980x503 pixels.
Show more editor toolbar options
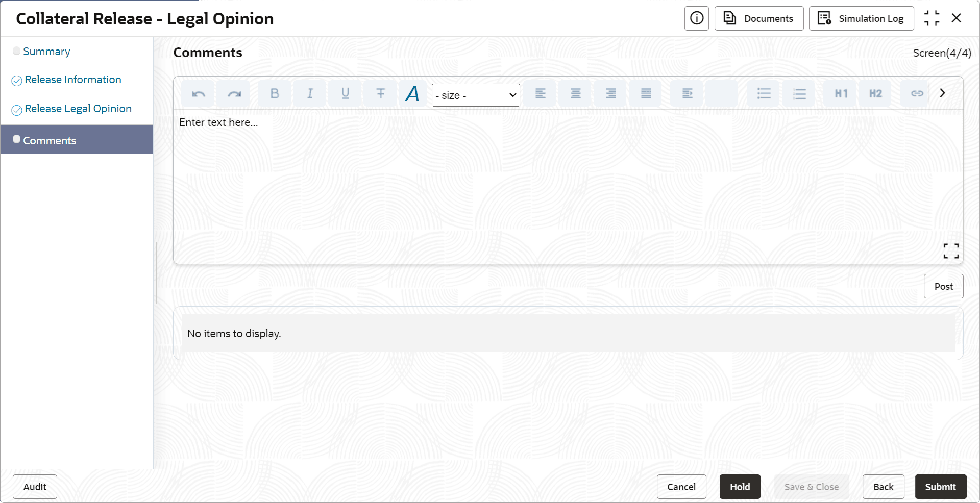coord(943,93)
